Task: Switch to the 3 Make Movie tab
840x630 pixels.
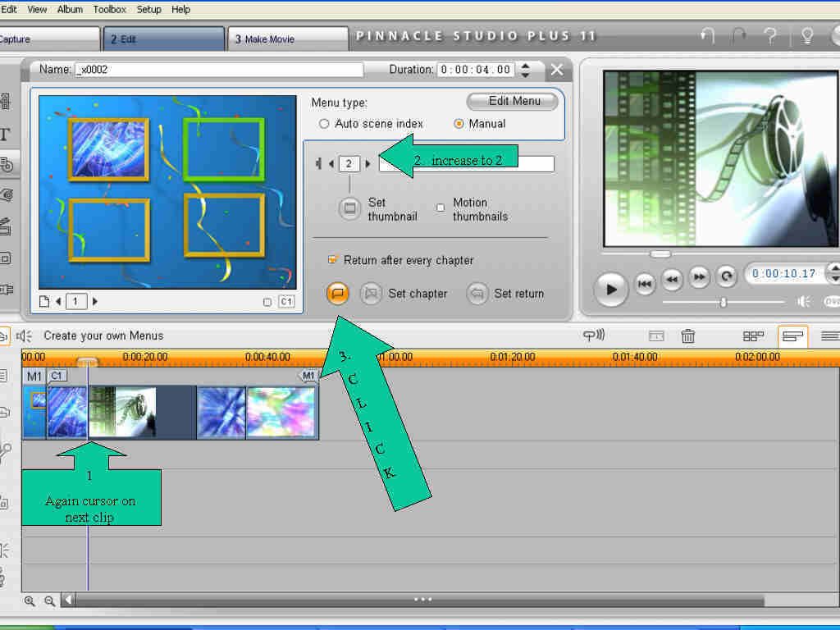Action: pos(288,39)
